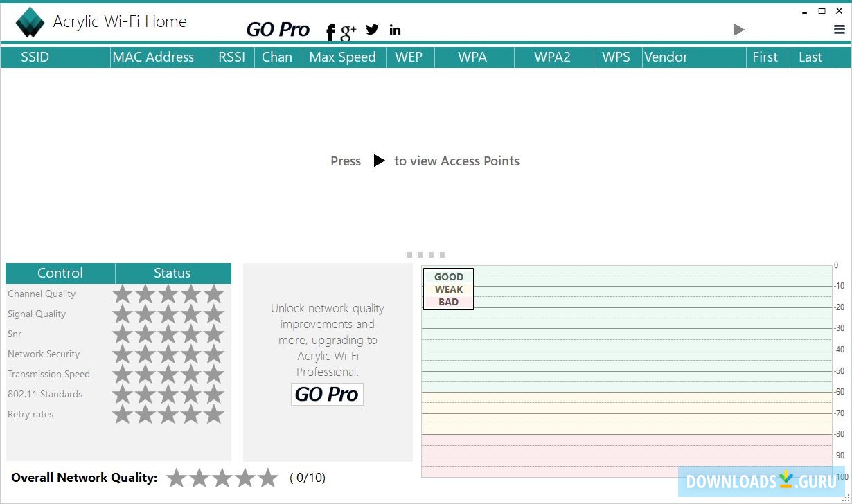Click the first star of 802.11 Standards
Viewport: 852px width, 504px height.
click(x=123, y=394)
